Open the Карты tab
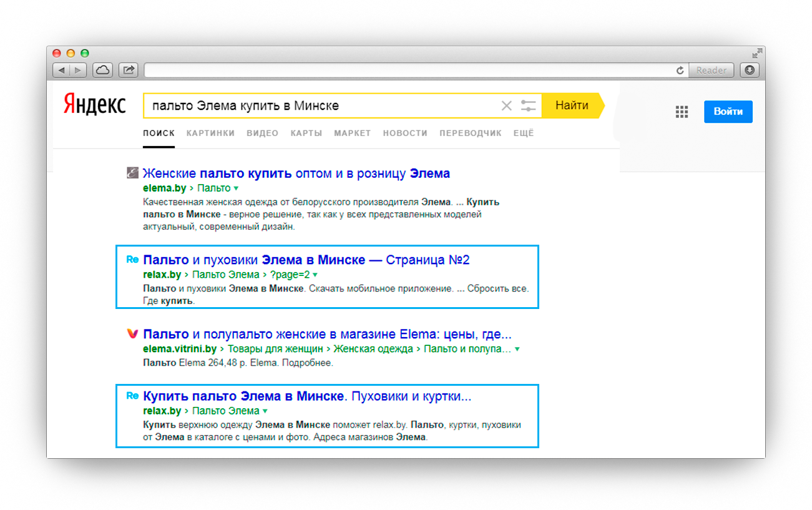Viewport: 812px width, 510px height. 306,133
